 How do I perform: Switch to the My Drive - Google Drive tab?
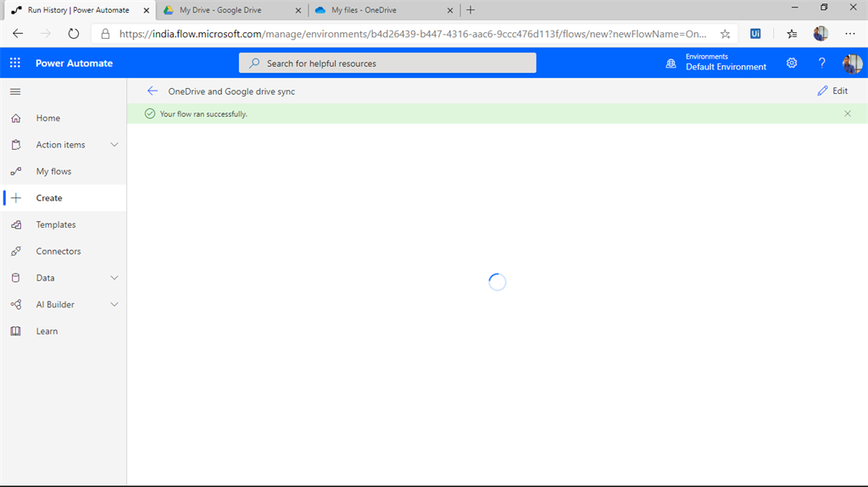[232, 10]
